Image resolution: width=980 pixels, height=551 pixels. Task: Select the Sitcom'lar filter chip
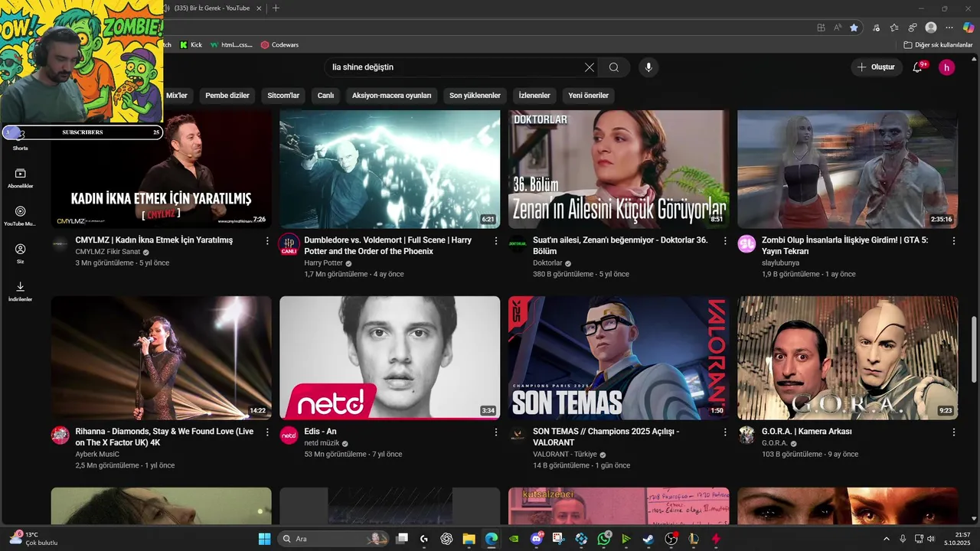[x=283, y=96]
